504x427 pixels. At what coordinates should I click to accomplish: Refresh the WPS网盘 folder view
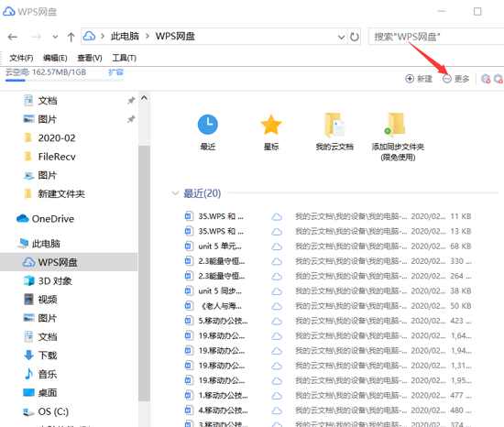pyautogui.click(x=355, y=37)
